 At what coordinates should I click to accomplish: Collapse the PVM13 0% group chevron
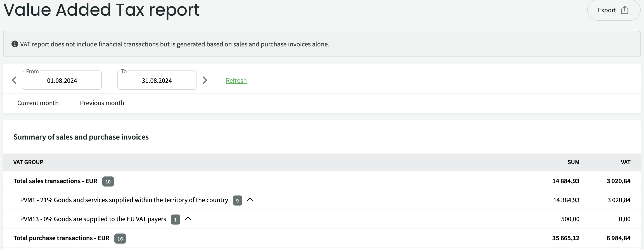click(188, 219)
